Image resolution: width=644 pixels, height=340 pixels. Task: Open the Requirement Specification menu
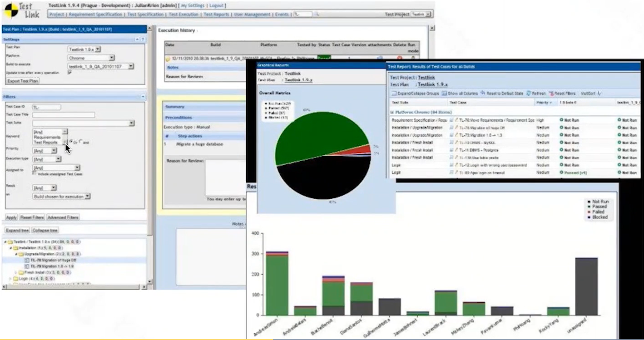(95, 15)
